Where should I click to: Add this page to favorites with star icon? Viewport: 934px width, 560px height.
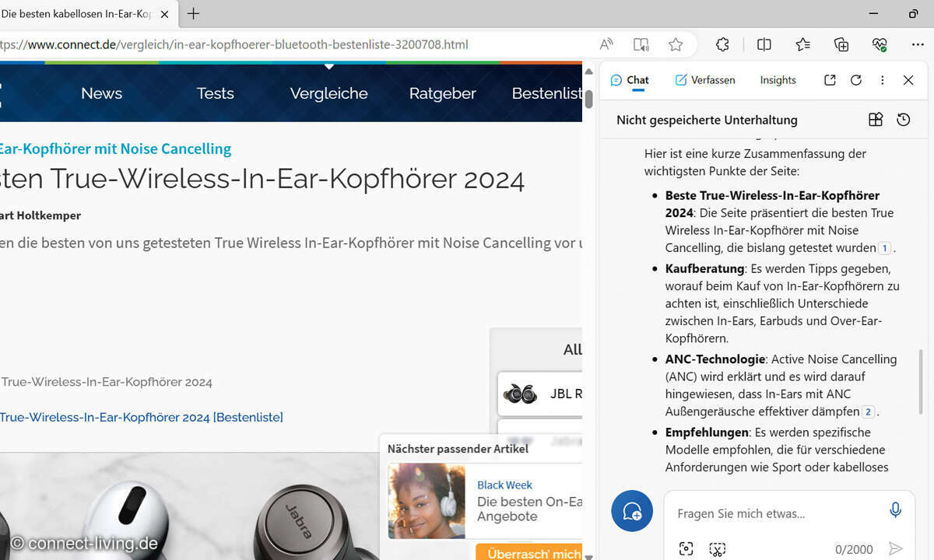(676, 45)
